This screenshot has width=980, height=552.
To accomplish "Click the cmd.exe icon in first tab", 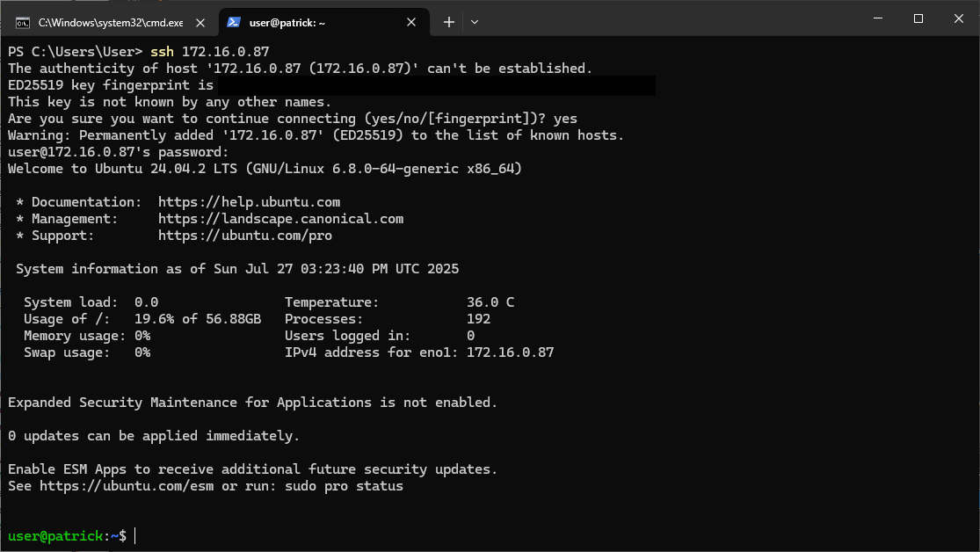I will (23, 22).
